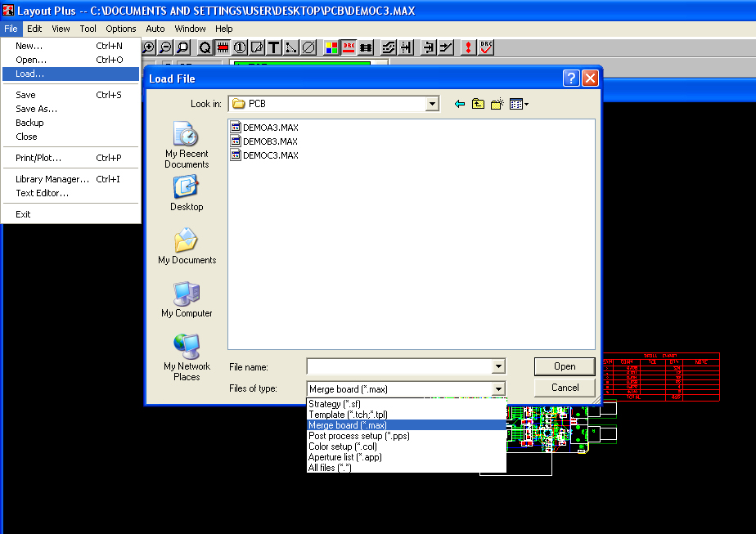Open the Auto menu
The width and height of the screenshot is (756, 534).
[155, 29]
